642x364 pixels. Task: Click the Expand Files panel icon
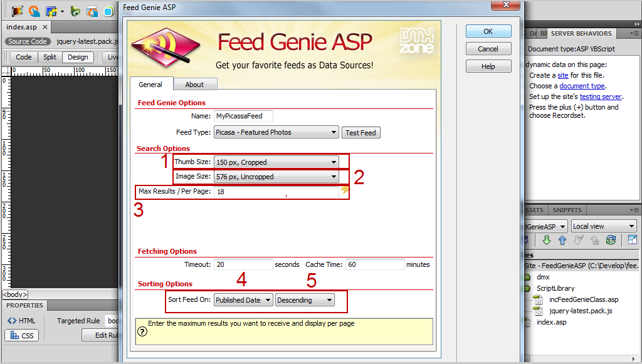click(632, 240)
